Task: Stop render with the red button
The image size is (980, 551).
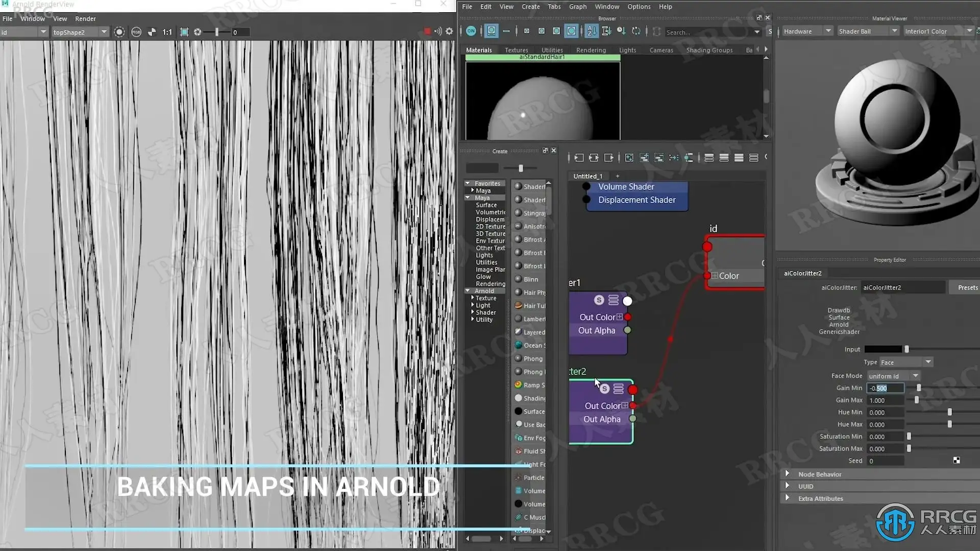Action: [x=427, y=32]
